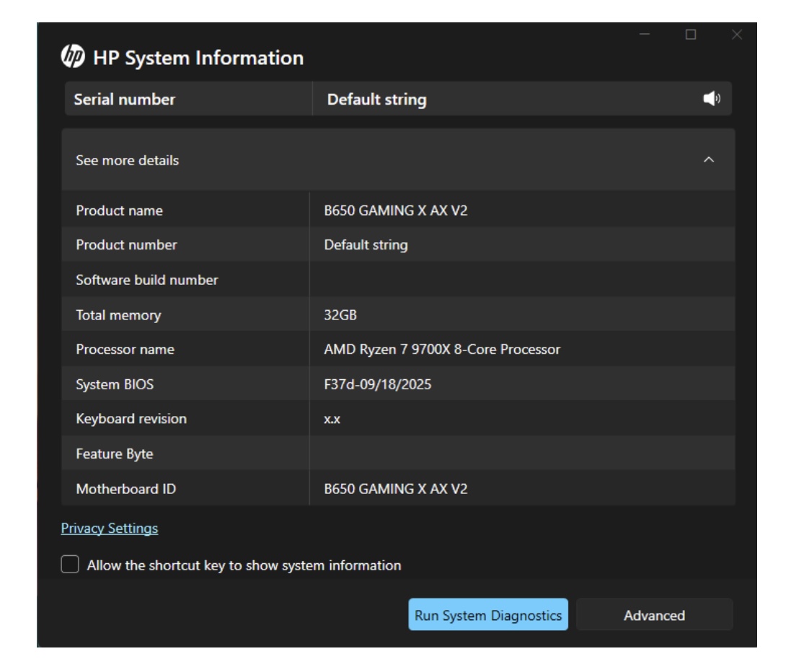809x672 pixels.
Task: Click the Keyboard revision value x.x
Action: (332, 419)
